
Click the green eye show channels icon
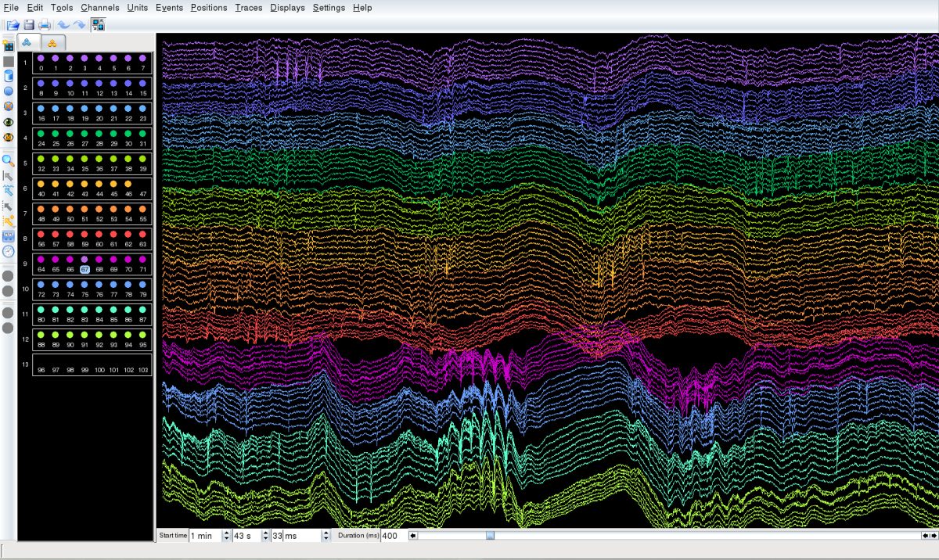click(8, 122)
